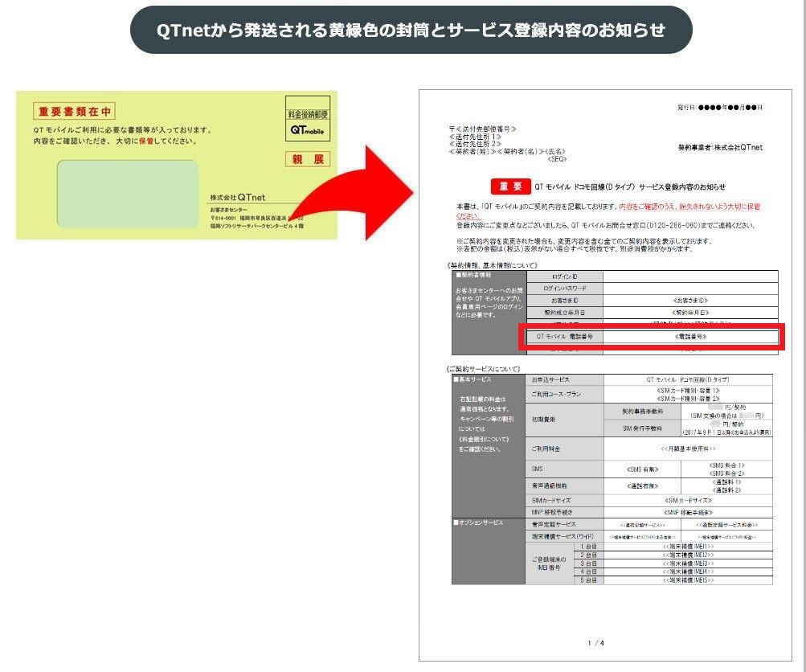
Task: Click the '≪お客さまID≫' value cell
Action: pos(690,301)
